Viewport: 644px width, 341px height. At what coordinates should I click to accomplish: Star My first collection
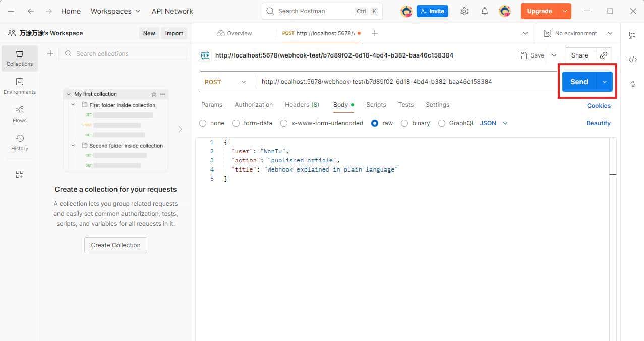154,94
